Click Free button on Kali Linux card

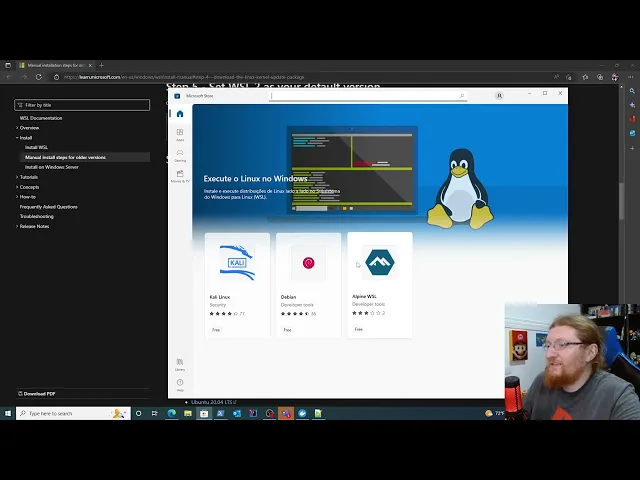click(216, 330)
